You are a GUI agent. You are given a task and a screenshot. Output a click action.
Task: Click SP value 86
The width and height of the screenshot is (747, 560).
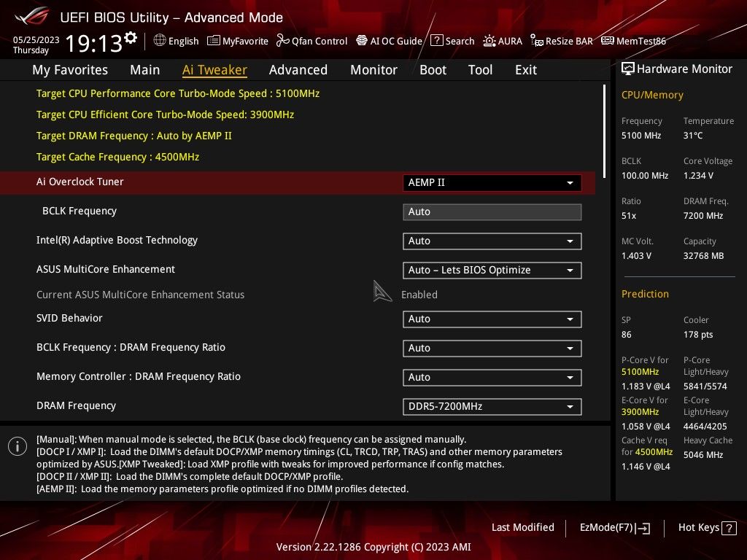[x=627, y=334]
